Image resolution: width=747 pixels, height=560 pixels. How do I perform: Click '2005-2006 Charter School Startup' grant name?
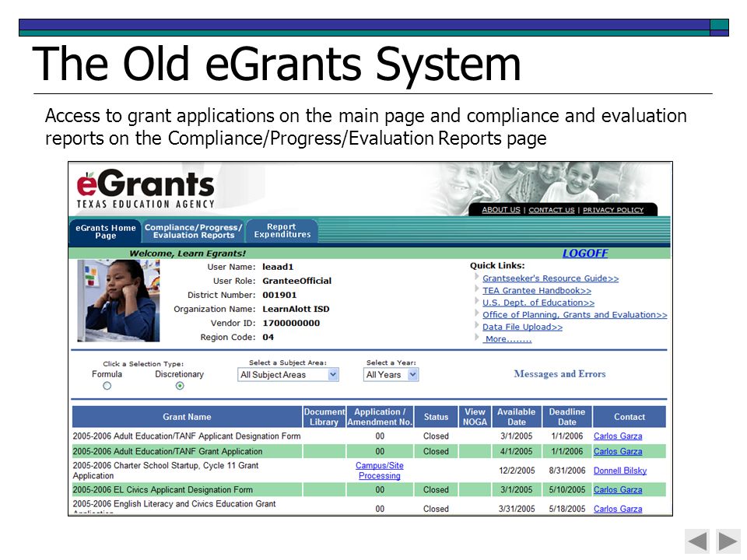165,471
